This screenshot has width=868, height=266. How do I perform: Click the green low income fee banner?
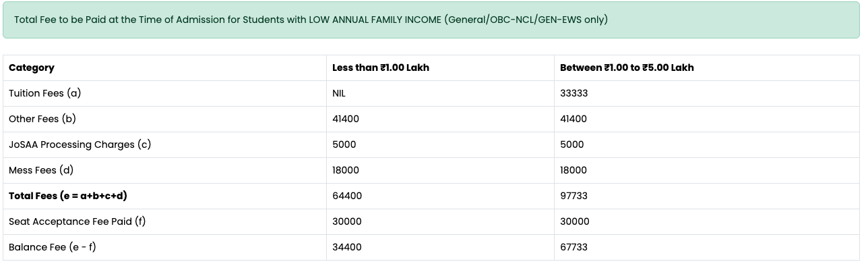[431, 20]
